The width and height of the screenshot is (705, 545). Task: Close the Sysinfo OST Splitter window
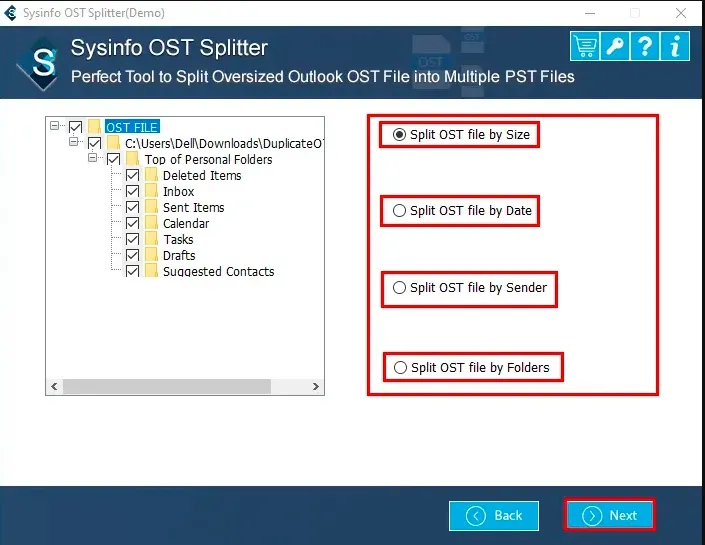pyautogui.click(x=681, y=13)
